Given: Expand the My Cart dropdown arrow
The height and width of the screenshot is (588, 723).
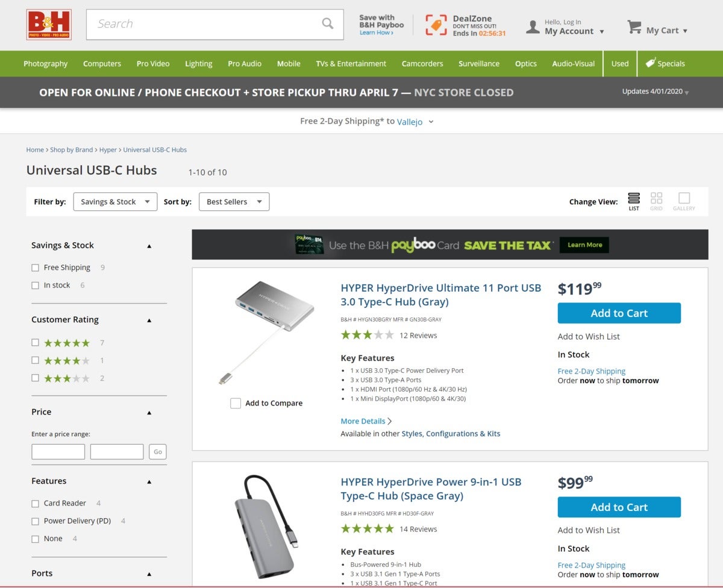Looking at the screenshot, I should 685,31.
